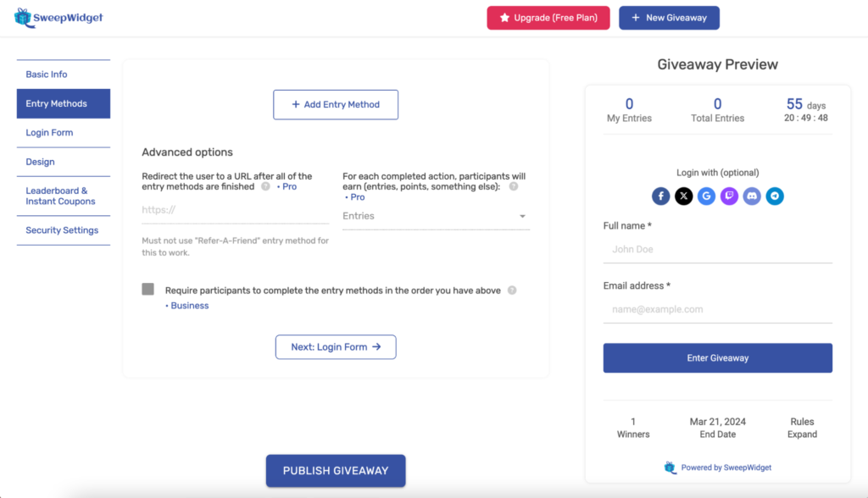Click the X (Twitter) login icon
This screenshot has height=498, width=868.
point(684,196)
